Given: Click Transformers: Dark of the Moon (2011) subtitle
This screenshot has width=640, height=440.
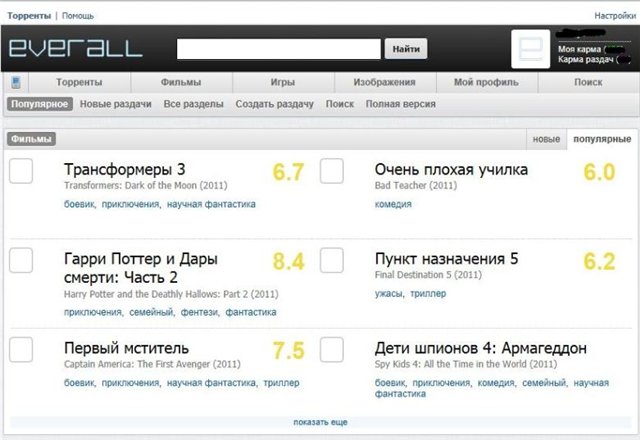Looking at the screenshot, I should coord(146,186).
